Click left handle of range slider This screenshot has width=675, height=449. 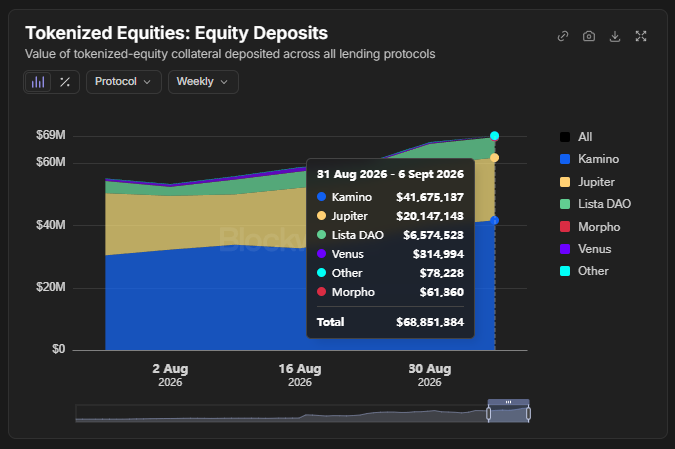pos(489,414)
